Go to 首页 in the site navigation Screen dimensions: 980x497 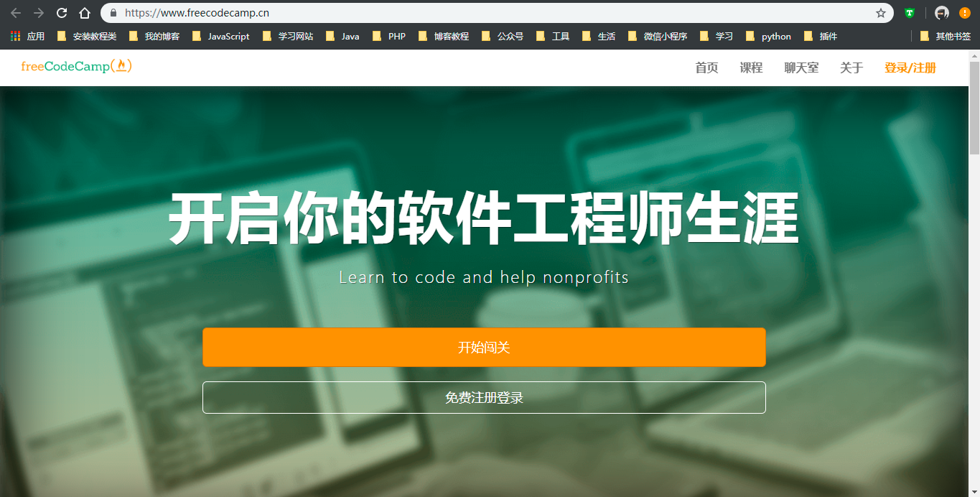click(x=706, y=68)
